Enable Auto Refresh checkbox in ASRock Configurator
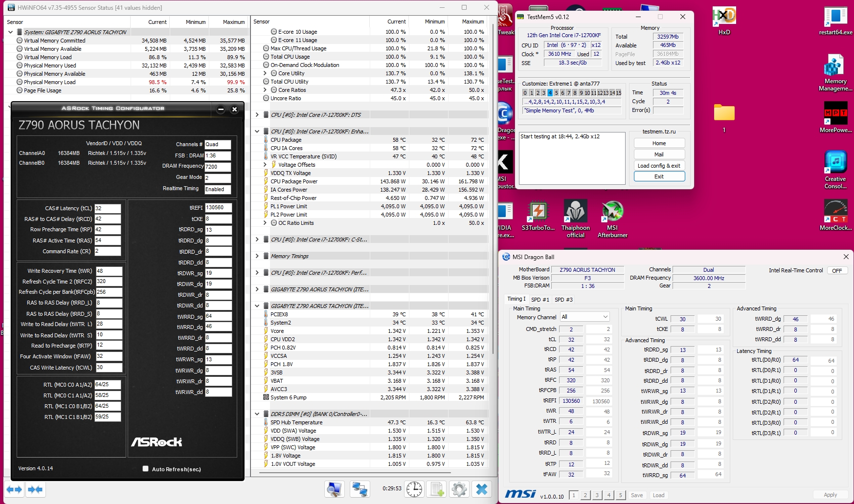Screen dimensions: 854x504 [x=145, y=469]
